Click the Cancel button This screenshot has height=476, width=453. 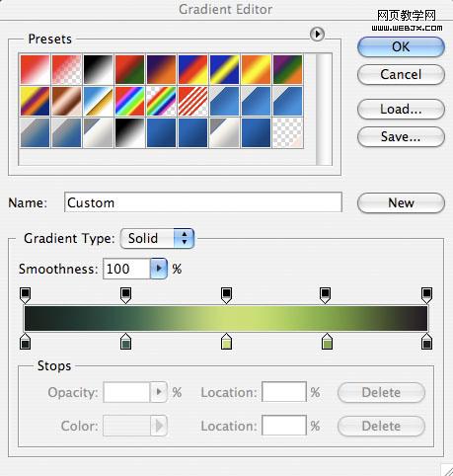pos(401,74)
